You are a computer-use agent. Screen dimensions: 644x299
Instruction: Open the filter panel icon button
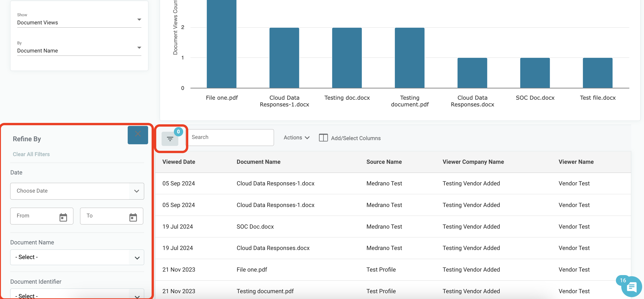[x=170, y=139]
